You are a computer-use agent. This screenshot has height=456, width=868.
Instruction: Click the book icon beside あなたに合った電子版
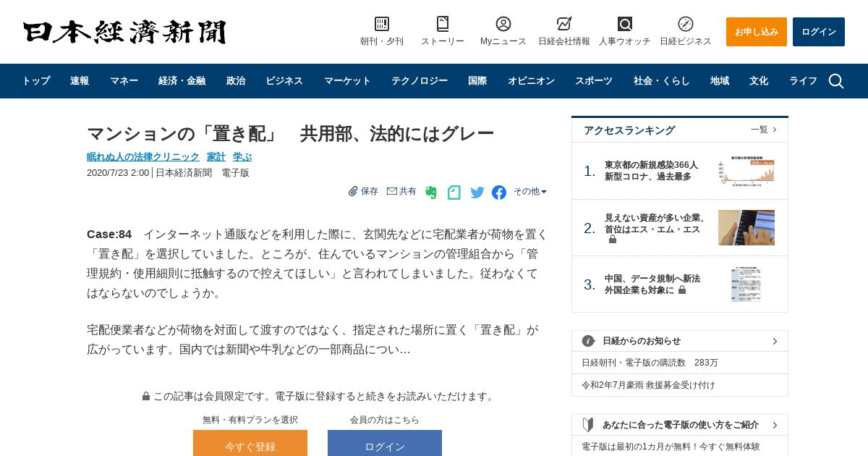coord(588,425)
